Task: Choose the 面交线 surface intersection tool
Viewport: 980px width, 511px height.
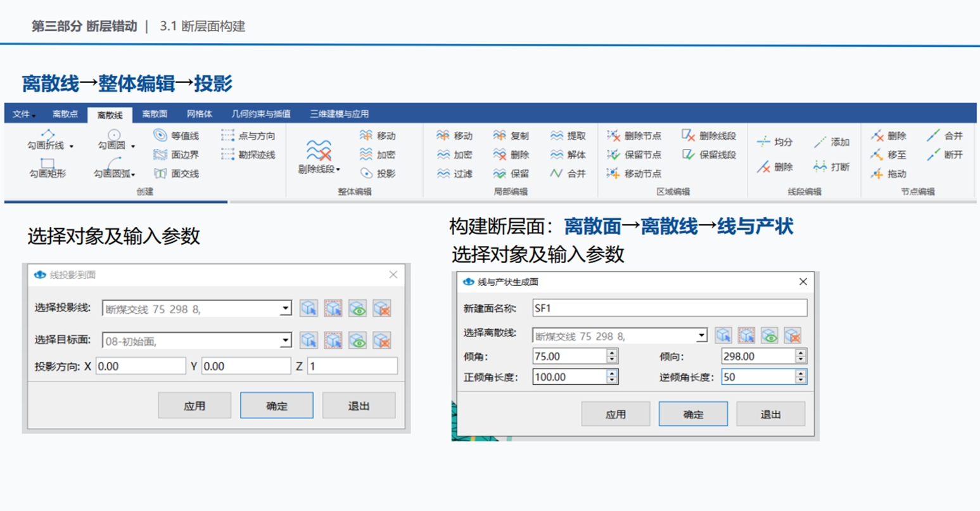Action: click(176, 174)
